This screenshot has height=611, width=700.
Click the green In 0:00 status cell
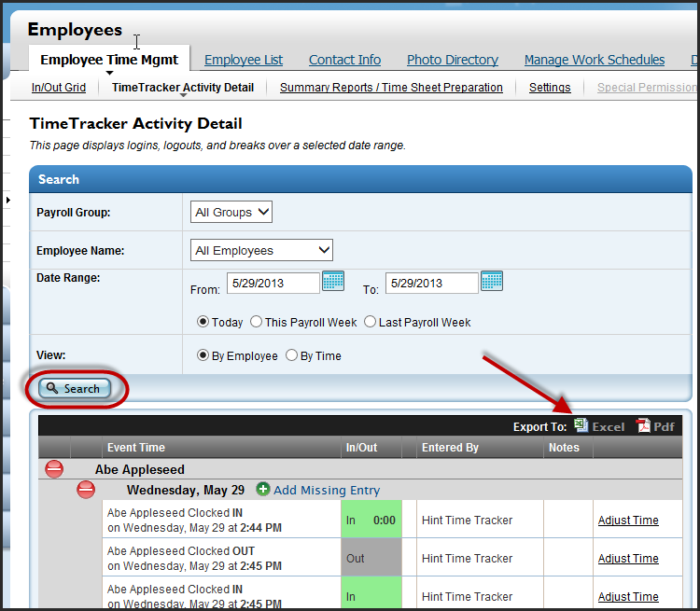pos(371,520)
